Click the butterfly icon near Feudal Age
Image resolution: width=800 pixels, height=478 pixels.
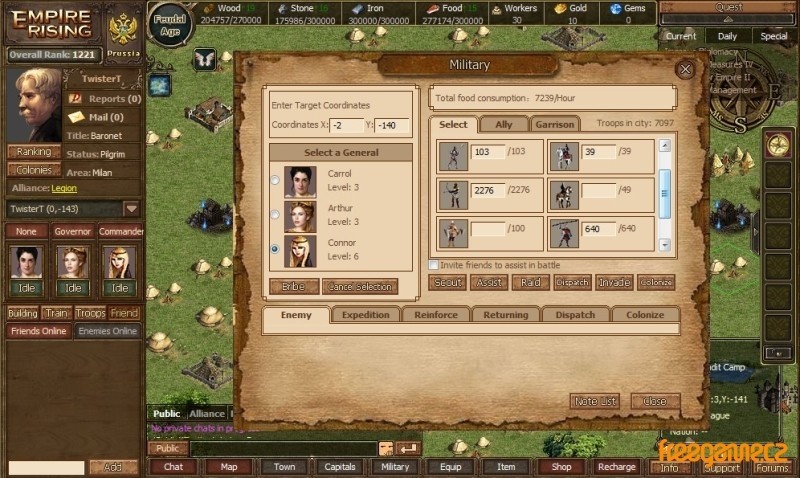[x=205, y=60]
